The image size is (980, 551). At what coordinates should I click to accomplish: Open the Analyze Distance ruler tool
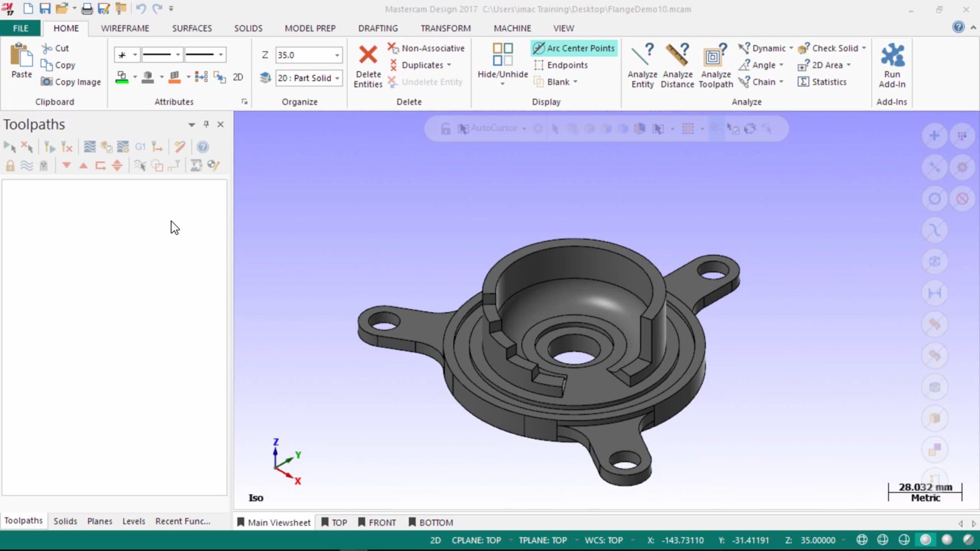click(x=677, y=66)
